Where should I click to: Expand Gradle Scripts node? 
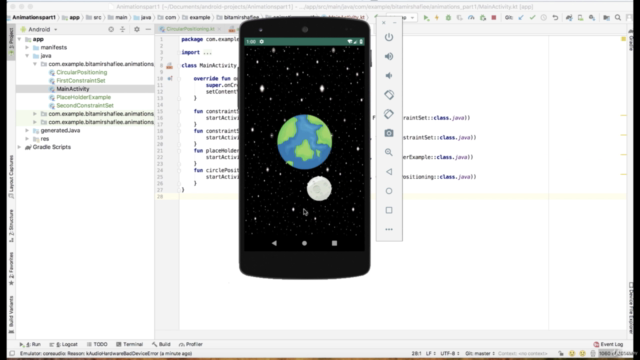[20, 147]
